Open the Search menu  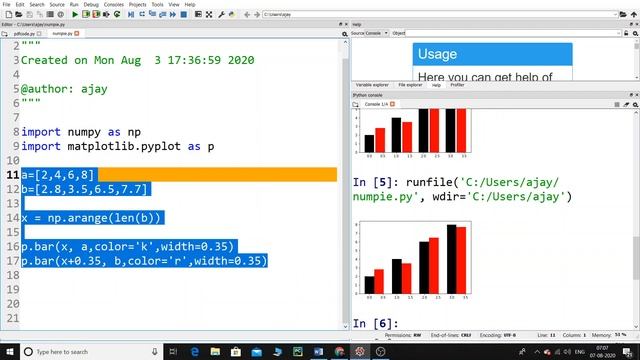37,4
